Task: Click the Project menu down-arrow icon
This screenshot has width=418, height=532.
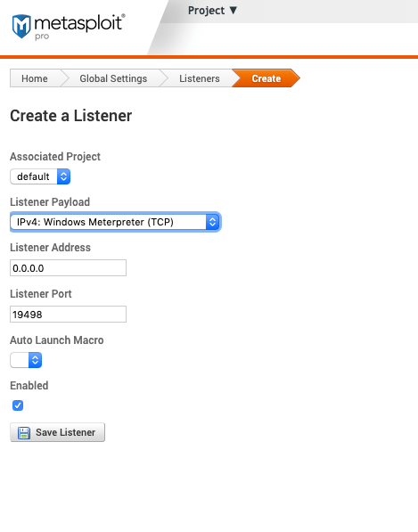Action: [234, 10]
